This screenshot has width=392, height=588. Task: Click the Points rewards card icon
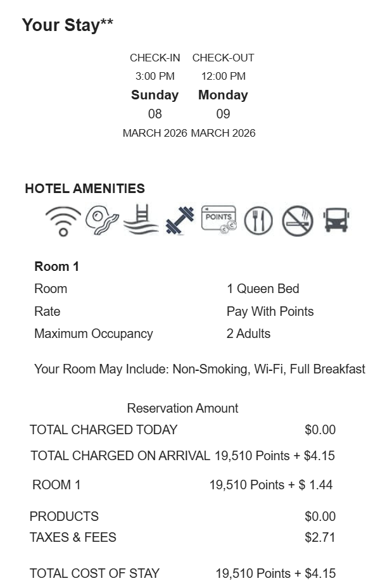(x=219, y=220)
